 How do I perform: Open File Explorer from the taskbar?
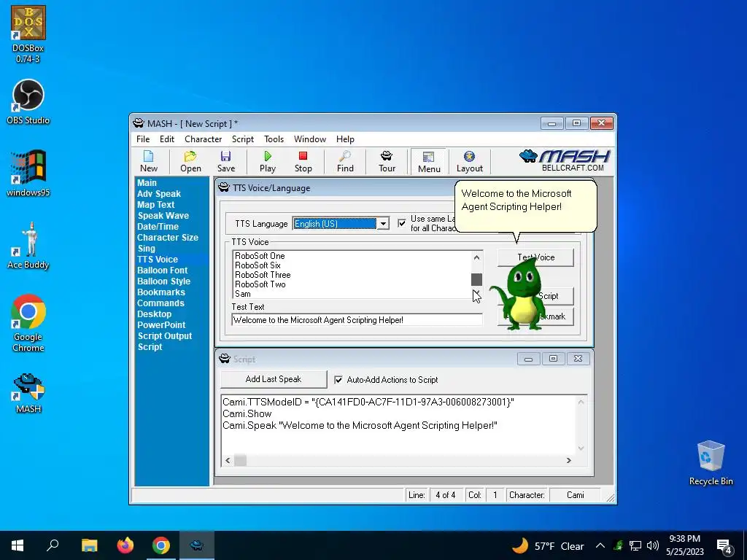click(89, 545)
